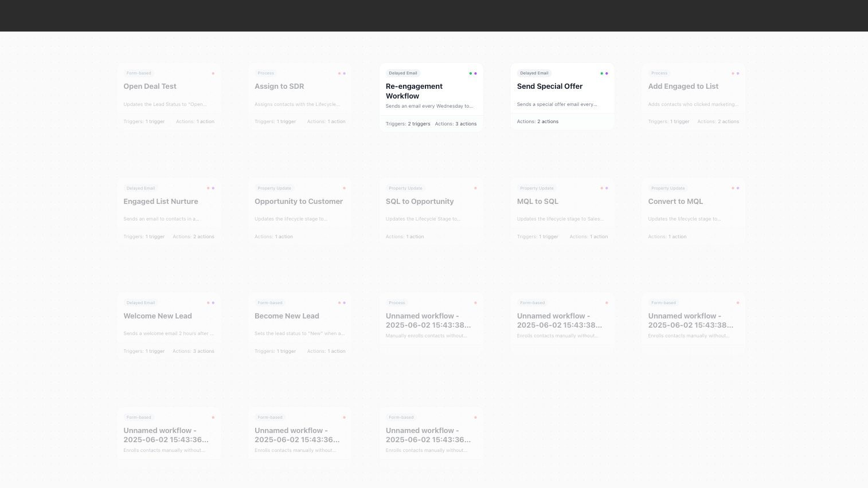This screenshot has width=868, height=488.
Task: Click the Property Update badge on Convert to MQL
Action: 668,188
